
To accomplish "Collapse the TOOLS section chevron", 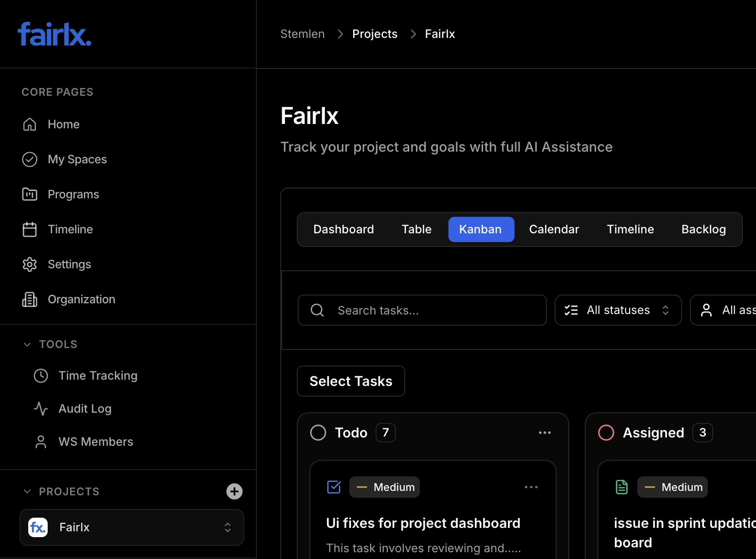I will point(27,344).
